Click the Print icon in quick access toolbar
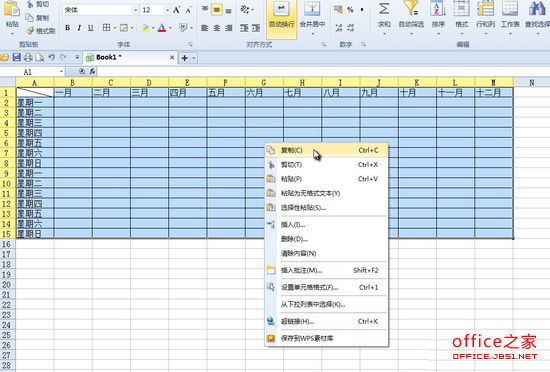This screenshot has height=372, width=550. (x=28, y=58)
